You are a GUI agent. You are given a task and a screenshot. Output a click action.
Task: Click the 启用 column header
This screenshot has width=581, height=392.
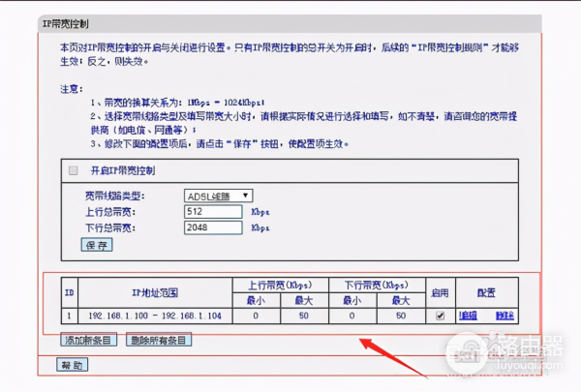click(441, 292)
